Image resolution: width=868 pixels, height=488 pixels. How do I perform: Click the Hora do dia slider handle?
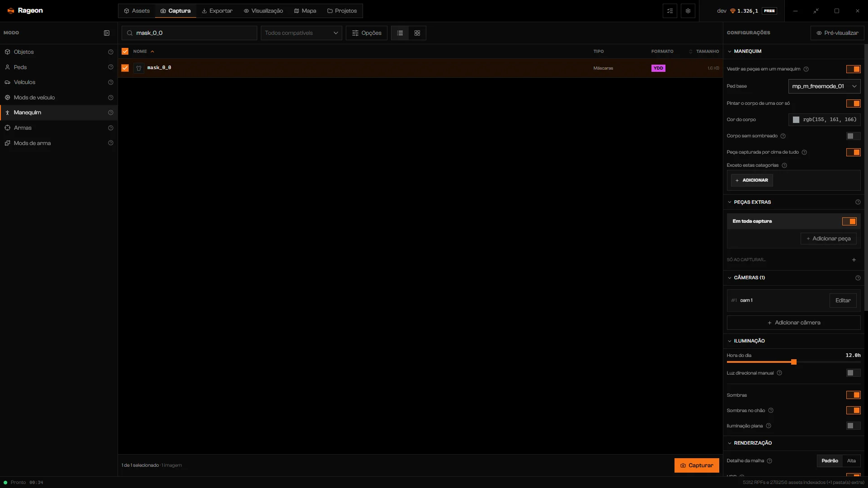pos(794,362)
